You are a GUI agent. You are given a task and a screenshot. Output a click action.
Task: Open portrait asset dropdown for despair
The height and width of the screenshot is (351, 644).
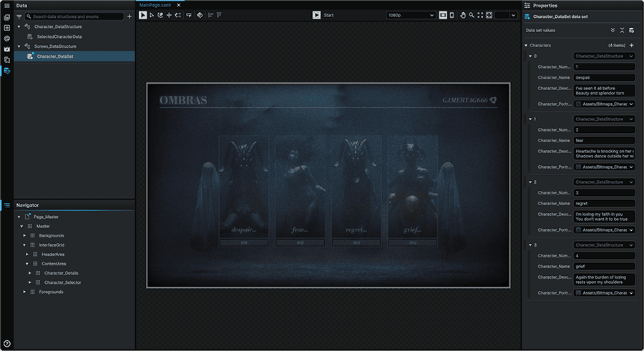[604, 104]
